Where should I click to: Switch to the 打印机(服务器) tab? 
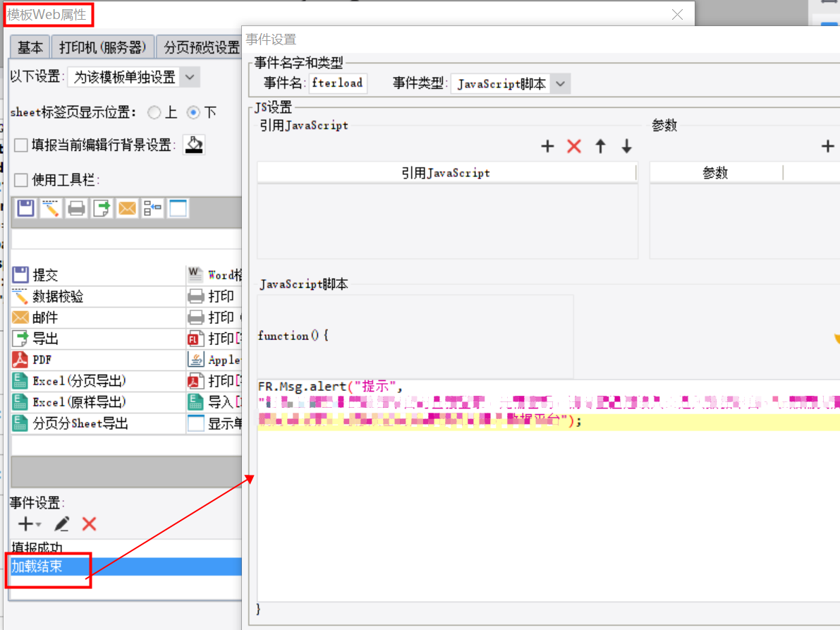102,47
